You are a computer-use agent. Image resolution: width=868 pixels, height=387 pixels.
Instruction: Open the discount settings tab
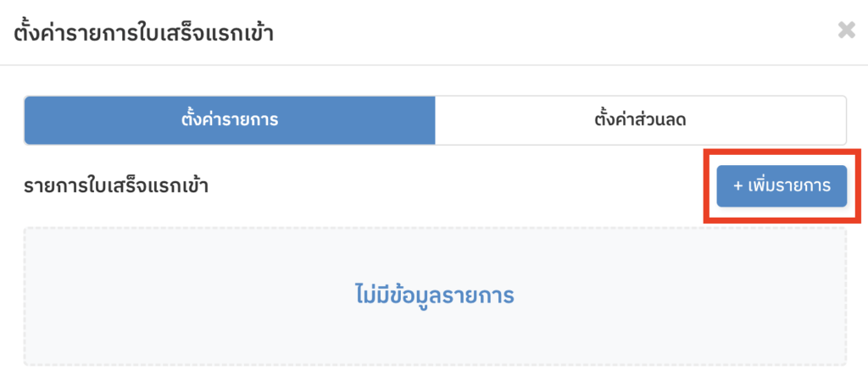pyautogui.click(x=640, y=120)
